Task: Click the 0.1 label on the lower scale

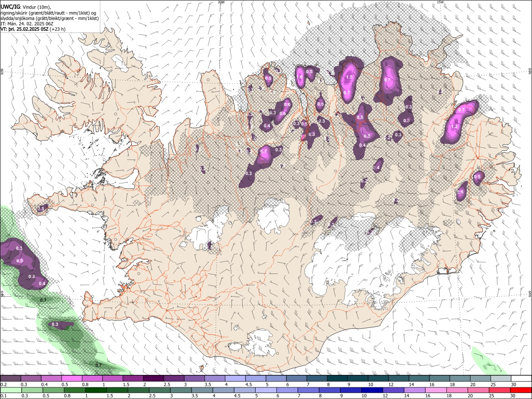Action: coord(3,396)
